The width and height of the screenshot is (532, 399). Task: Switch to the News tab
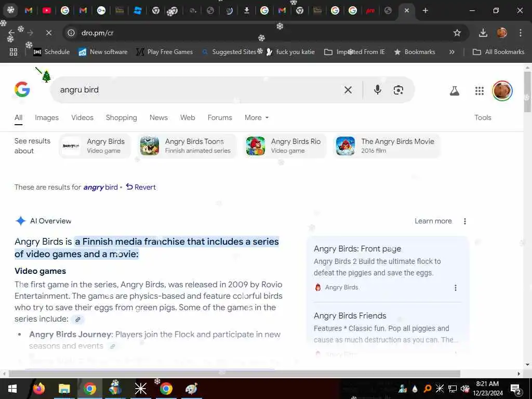158,117
